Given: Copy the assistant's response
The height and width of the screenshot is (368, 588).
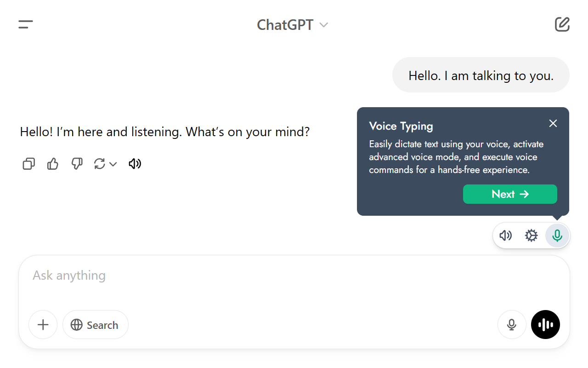Looking at the screenshot, I should (x=28, y=164).
